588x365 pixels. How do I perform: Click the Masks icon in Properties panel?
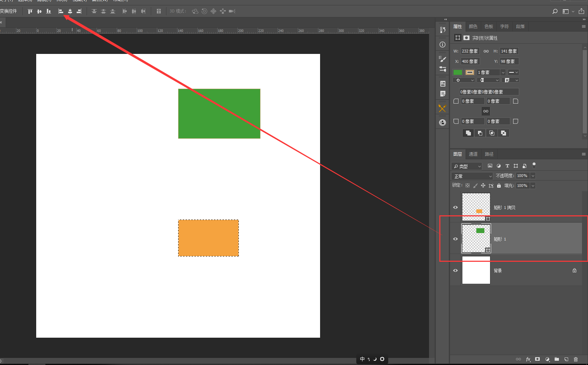click(467, 38)
